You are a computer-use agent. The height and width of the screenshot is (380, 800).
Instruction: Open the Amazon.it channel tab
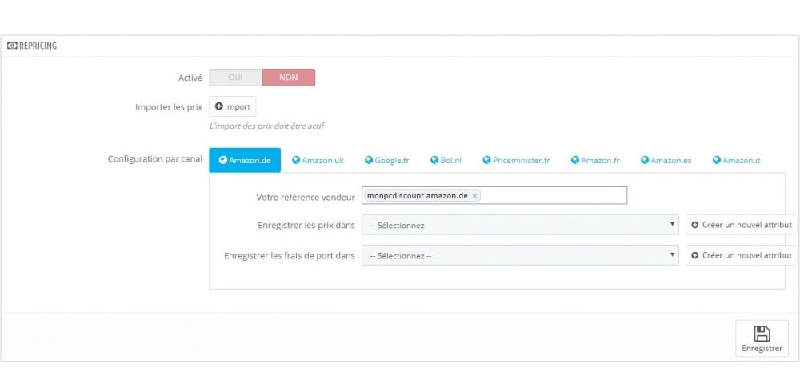click(736, 160)
